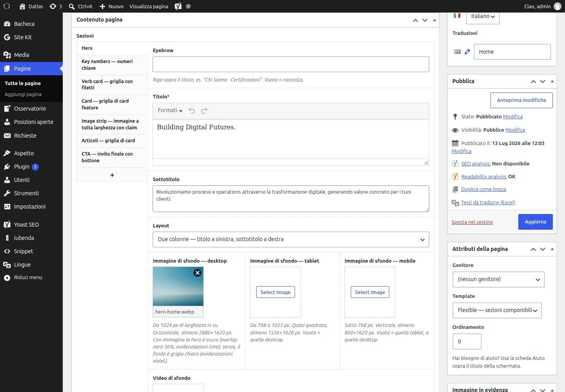Screen dimensions: 565x392
Task: Open the Genitore dropdown
Action: tap(498, 279)
